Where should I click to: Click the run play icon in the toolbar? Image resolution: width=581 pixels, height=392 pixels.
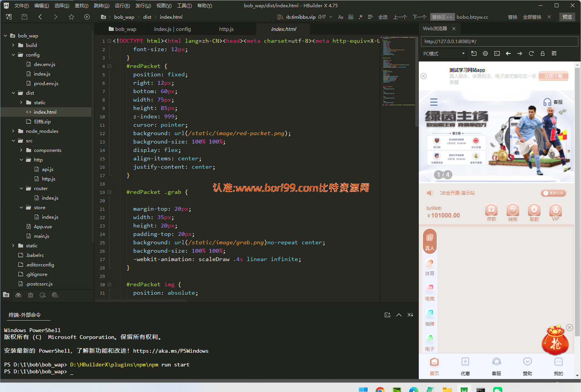click(87, 17)
